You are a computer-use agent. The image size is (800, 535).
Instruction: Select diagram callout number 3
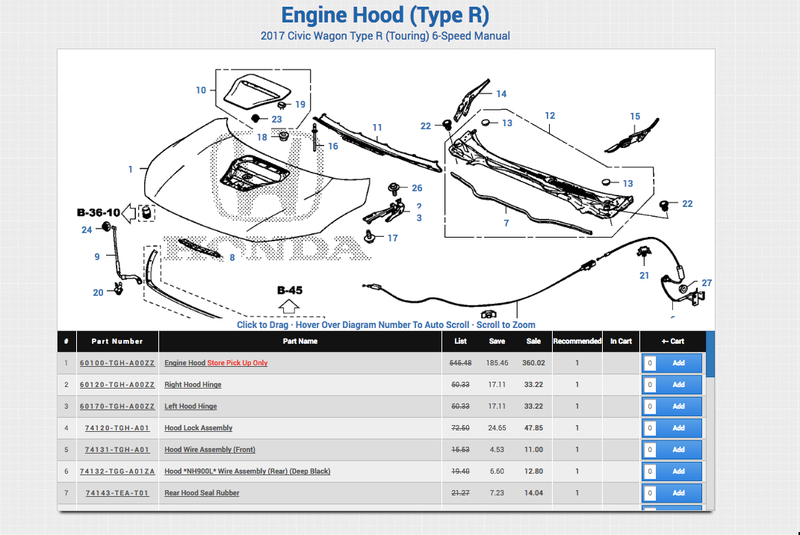419,218
